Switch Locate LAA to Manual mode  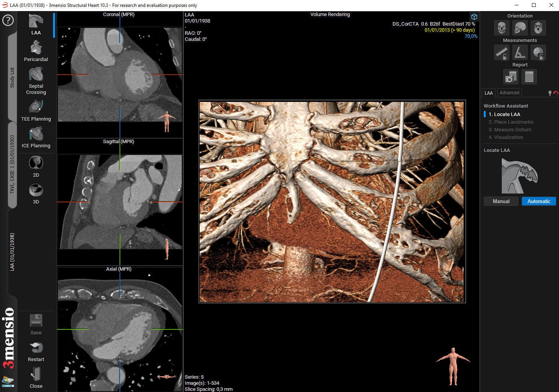pyautogui.click(x=501, y=201)
